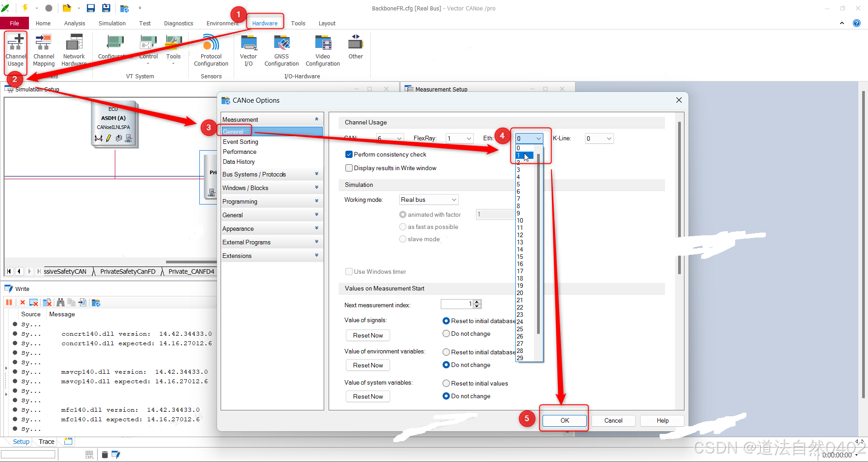Viewport: 868px width, 462px height.
Task: Add a new desktop tab next to Trace
Action: [x=68, y=441]
